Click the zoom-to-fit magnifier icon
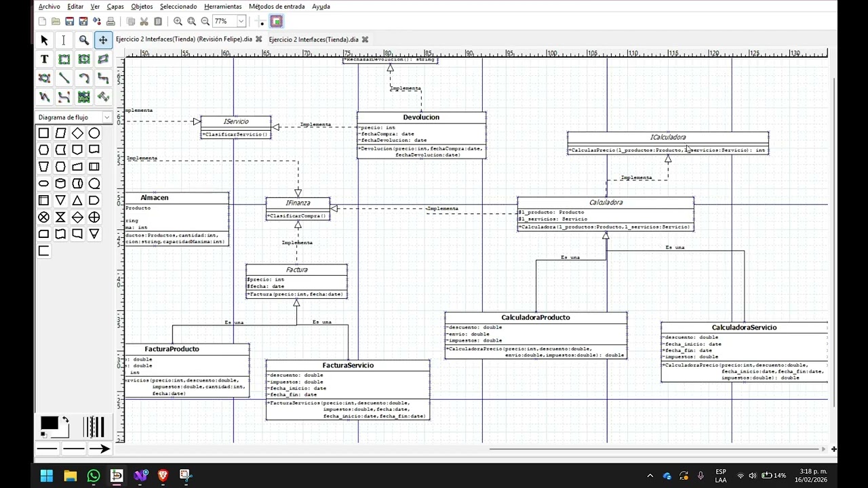 (191, 22)
